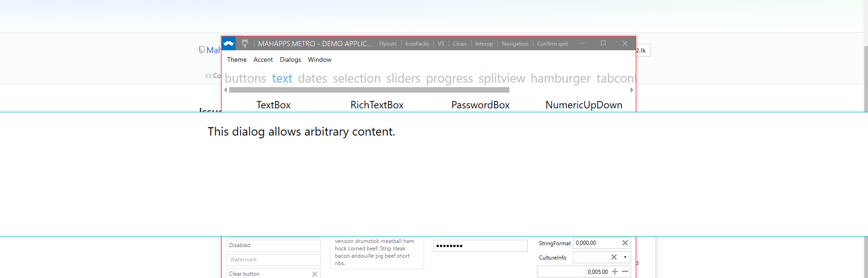Click the Clean window command

(x=460, y=44)
